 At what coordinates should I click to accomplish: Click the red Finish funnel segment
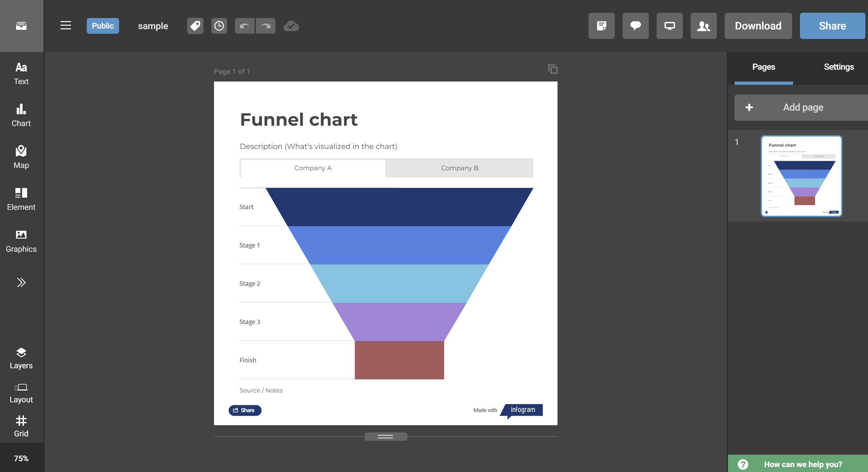coord(399,360)
